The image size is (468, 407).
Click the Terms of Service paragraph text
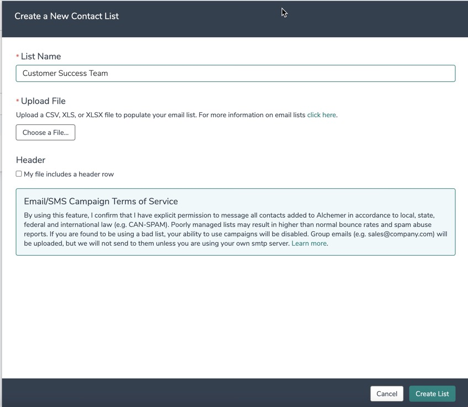(235, 229)
